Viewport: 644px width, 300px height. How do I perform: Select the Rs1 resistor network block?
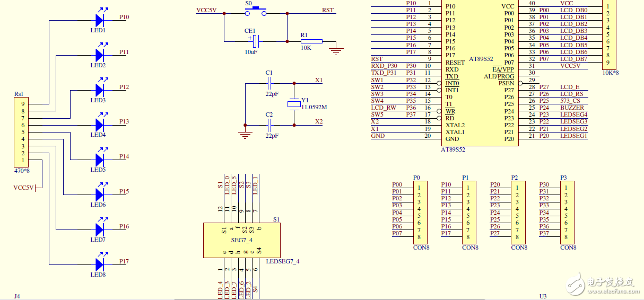tap(22, 133)
